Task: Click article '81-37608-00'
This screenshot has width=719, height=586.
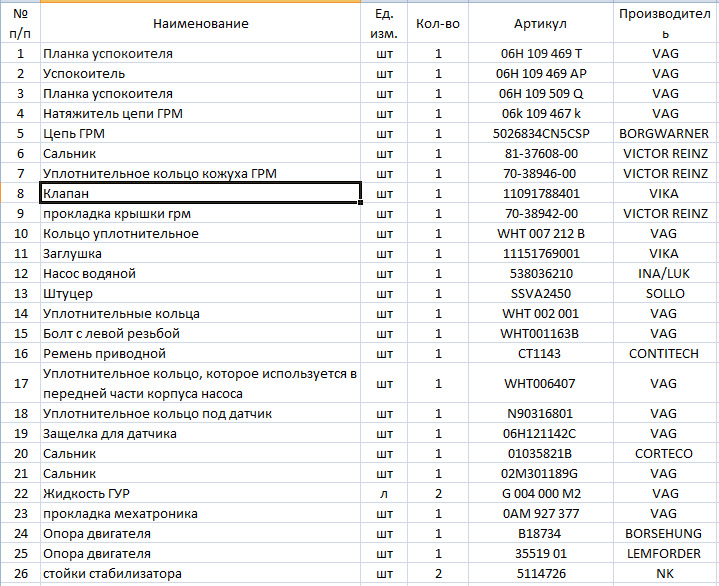Action: [541, 154]
